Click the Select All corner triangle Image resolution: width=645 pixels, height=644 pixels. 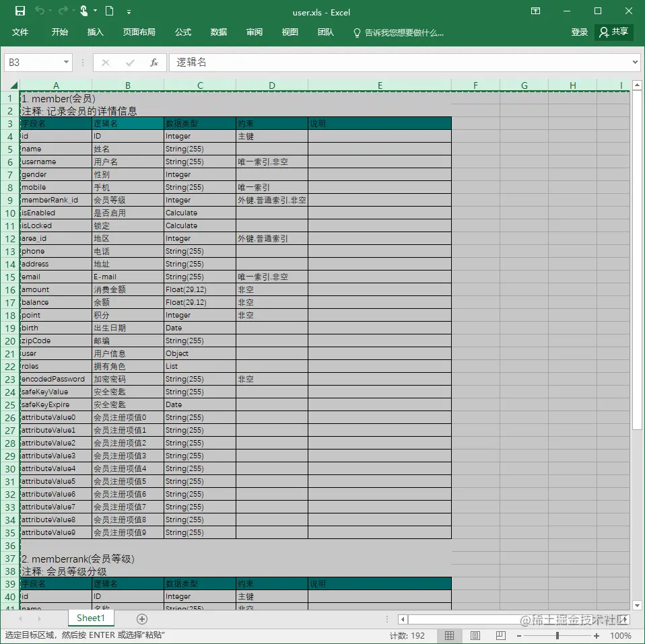tap(13, 85)
